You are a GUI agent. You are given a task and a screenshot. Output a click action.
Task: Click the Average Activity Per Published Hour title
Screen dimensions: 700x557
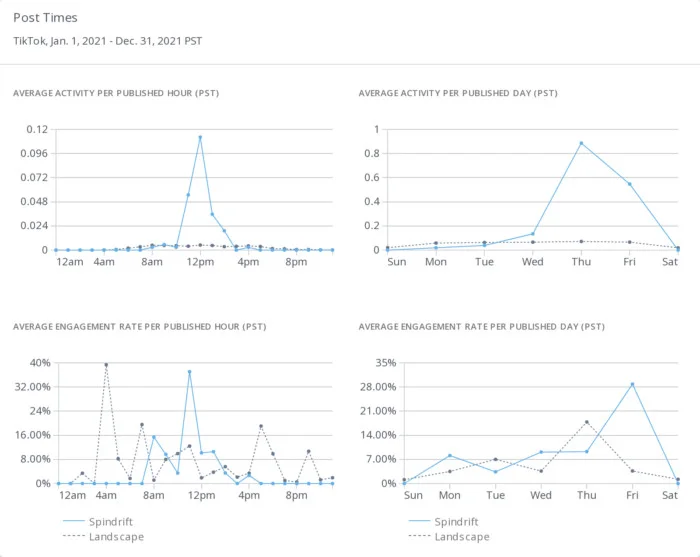[116, 93]
